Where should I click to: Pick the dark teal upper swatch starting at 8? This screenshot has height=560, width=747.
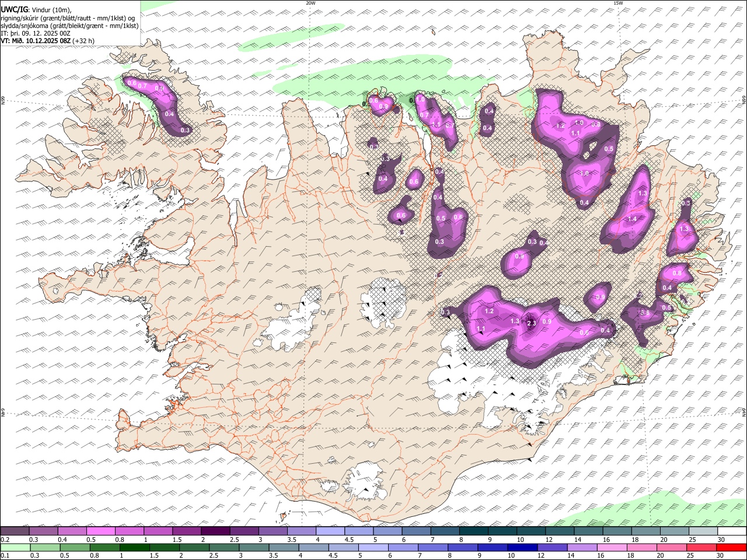(x=474, y=531)
